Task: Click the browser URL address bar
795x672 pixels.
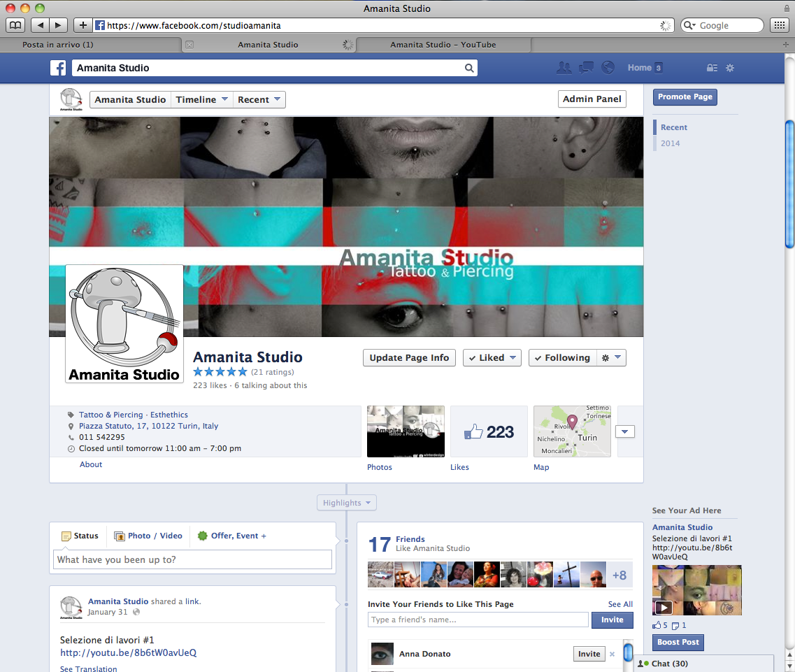Action: 384,25
